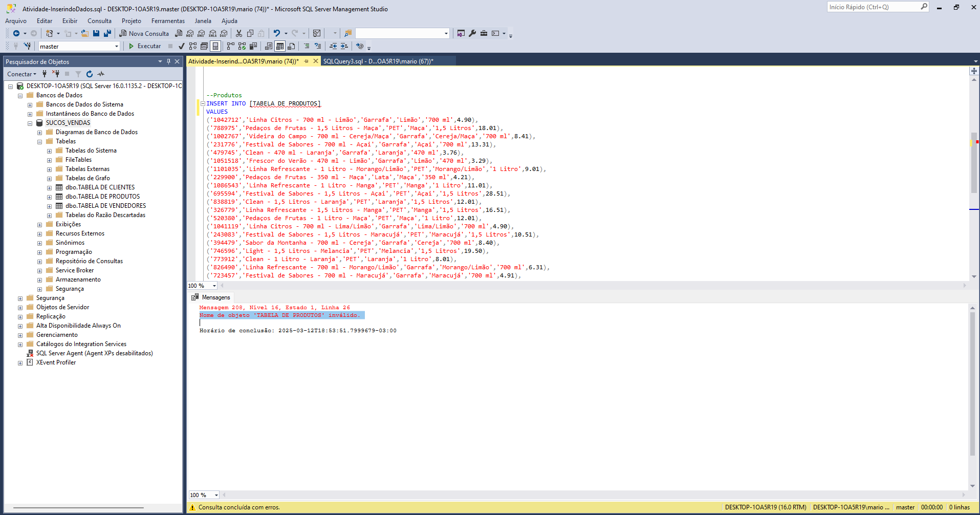This screenshot has height=515, width=980.
Task: Click the Undo arrow icon
Action: [x=276, y=33]
